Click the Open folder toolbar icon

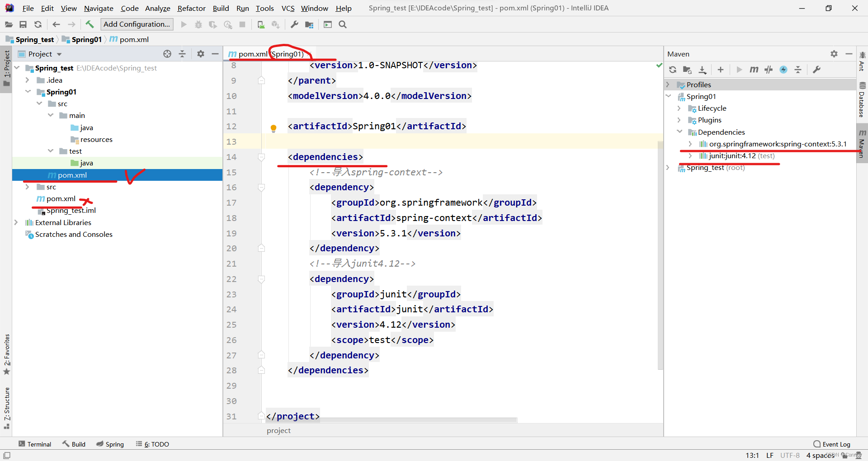9,24
